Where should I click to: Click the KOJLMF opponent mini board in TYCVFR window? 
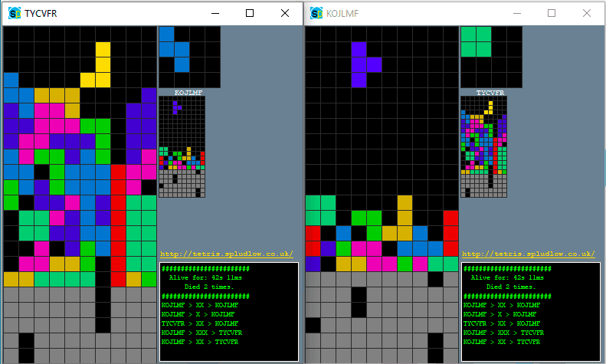[182, 147]
